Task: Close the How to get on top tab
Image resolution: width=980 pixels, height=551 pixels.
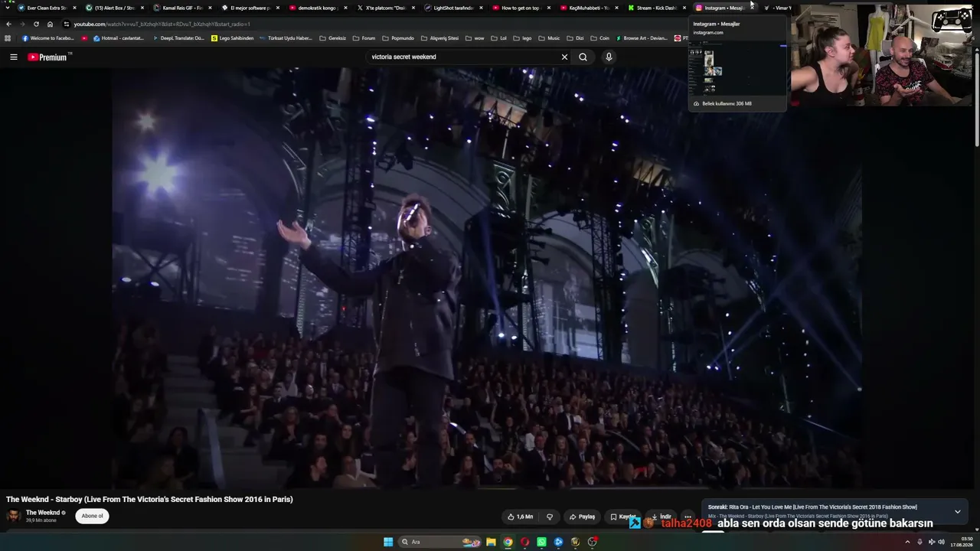Action: [x=548, y=8]
